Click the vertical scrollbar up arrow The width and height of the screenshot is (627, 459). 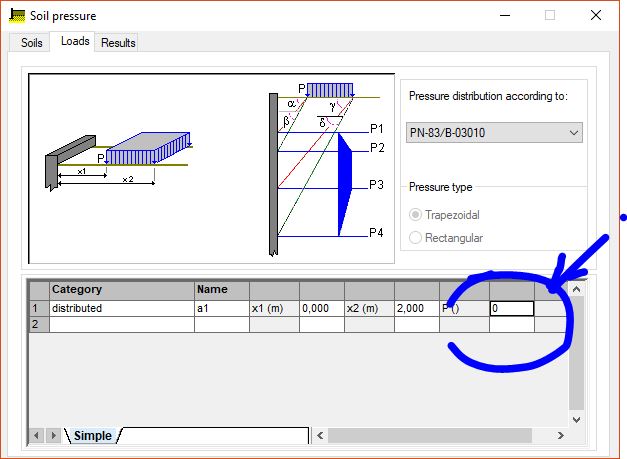click(576, 289)
